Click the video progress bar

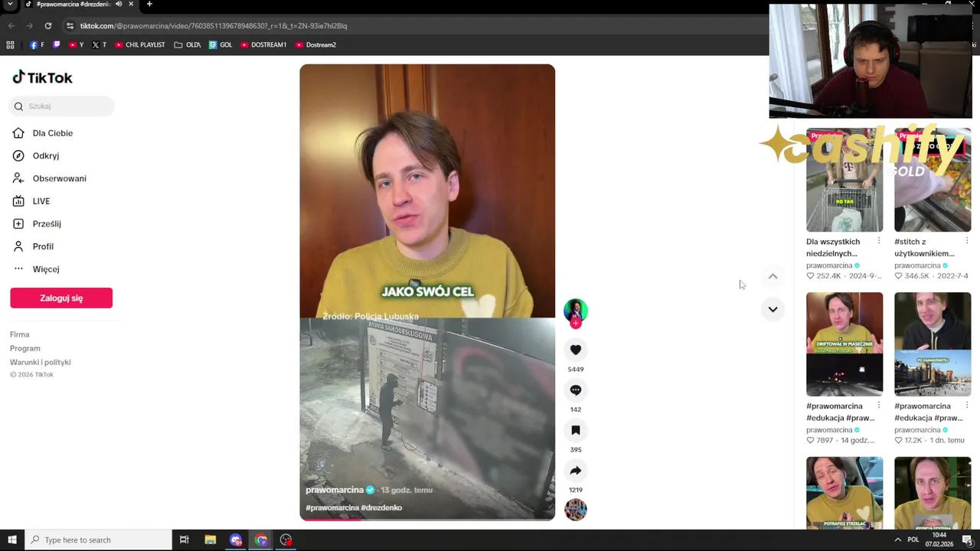coord(427,519)
